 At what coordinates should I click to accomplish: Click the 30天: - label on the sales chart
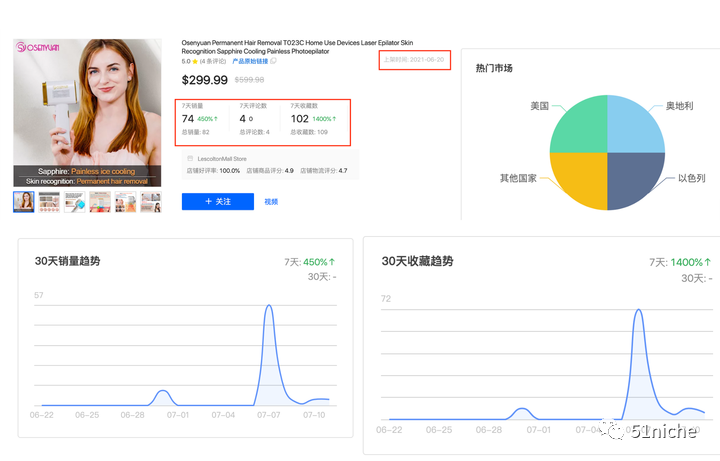322,277
